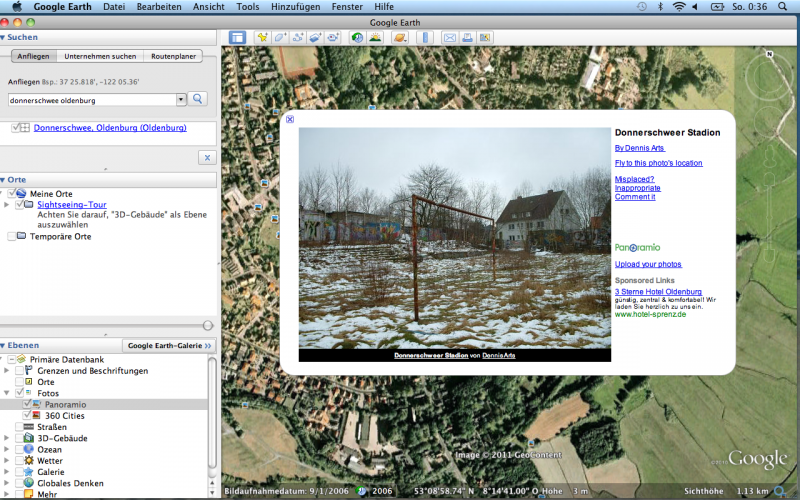
Task: Enable the Straßen layer checkbox
Action: (20, 427)
